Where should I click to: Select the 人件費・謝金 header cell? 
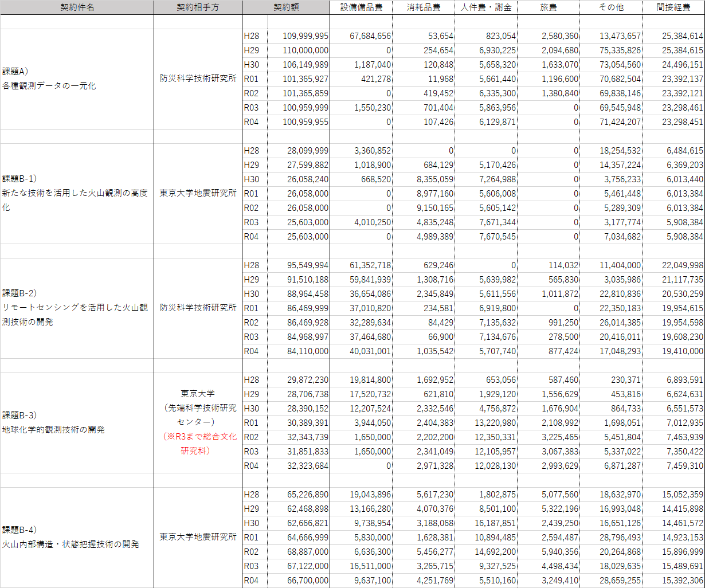487,7
